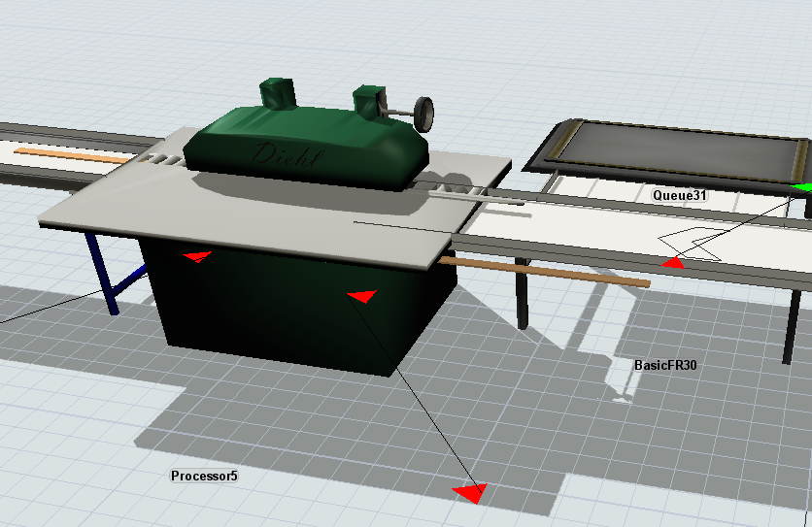Click green port arrow beside the queue tray

point(801,186)
